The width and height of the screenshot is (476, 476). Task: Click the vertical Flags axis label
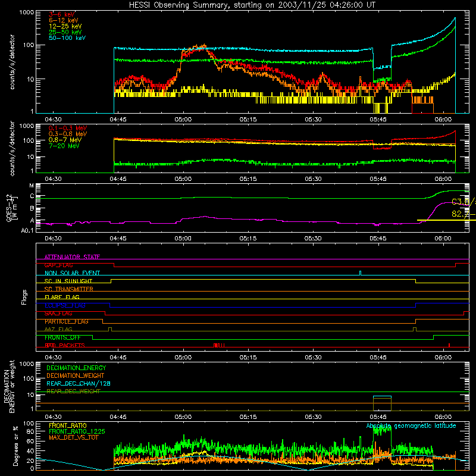coord(24,297)
